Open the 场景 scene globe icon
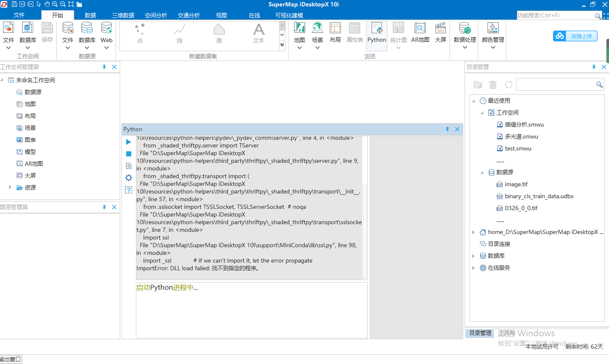This screenshot has height=364, width=609. point(317,28)
